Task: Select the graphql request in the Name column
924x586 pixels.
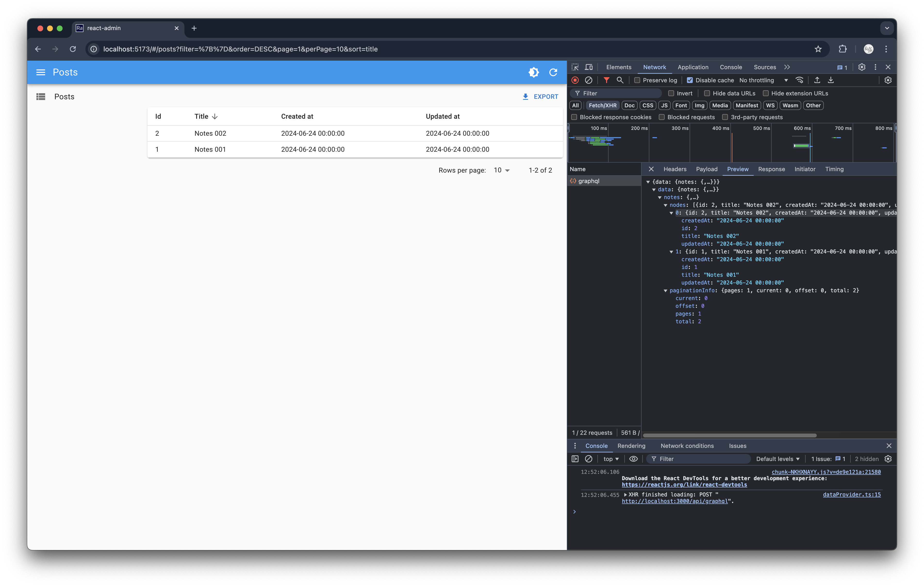Action: pyautogui.click(x=589, y=180)
